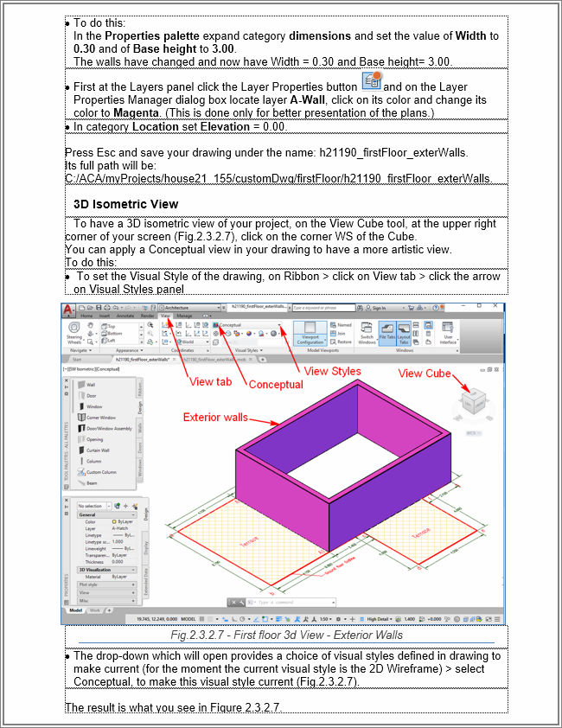Switch to the Manage ribbon tab

tap(184, 316)
